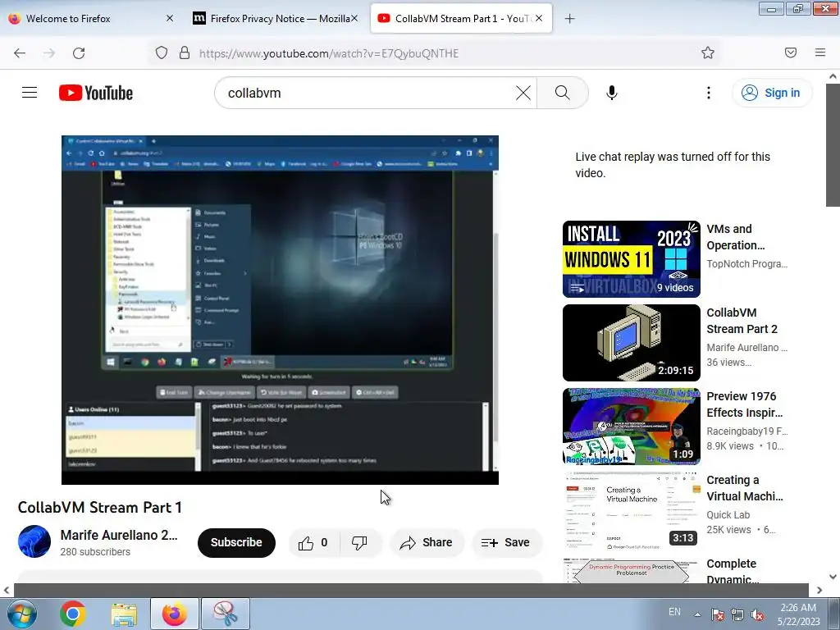
Task: Click the site security padlock icon
Action: tap(185, 53)
